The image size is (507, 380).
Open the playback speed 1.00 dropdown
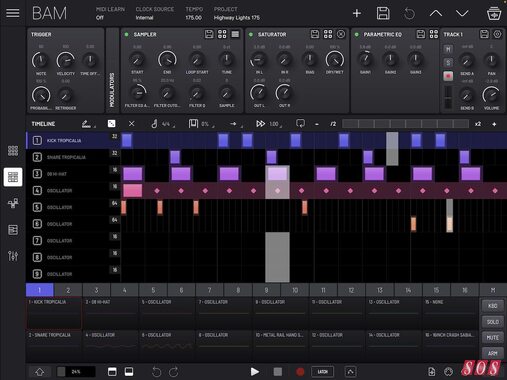(x=269, y=124)
